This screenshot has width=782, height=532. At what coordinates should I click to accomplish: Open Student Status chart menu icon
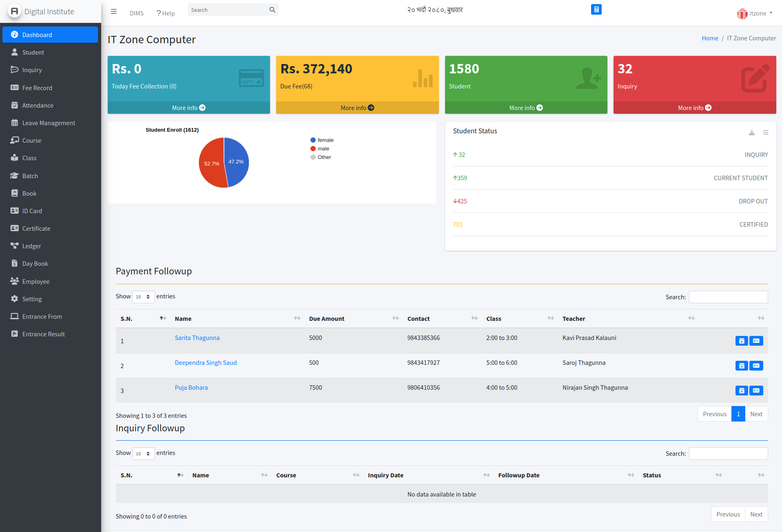(766, 132)
